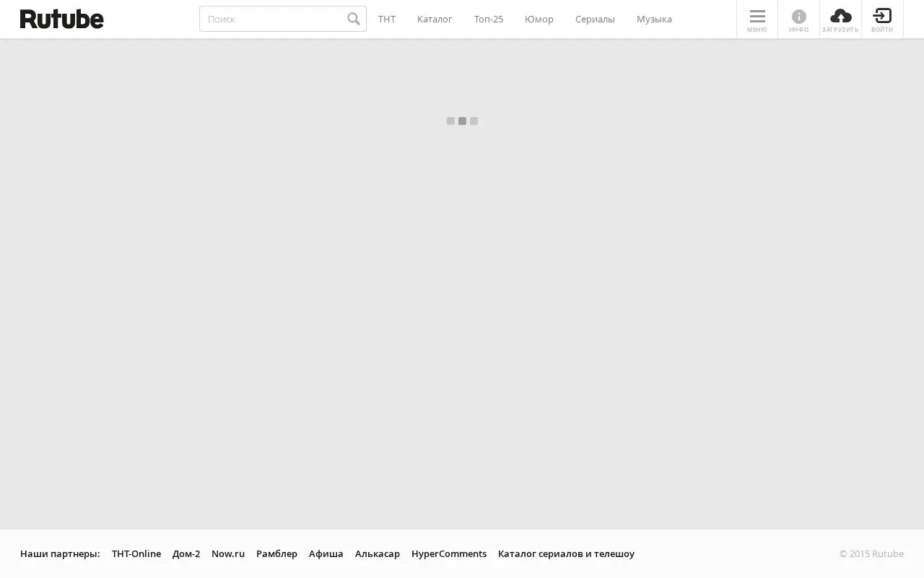Open the hamburger Меню icon
Screen dimensions: 924x578
[757, 20]
